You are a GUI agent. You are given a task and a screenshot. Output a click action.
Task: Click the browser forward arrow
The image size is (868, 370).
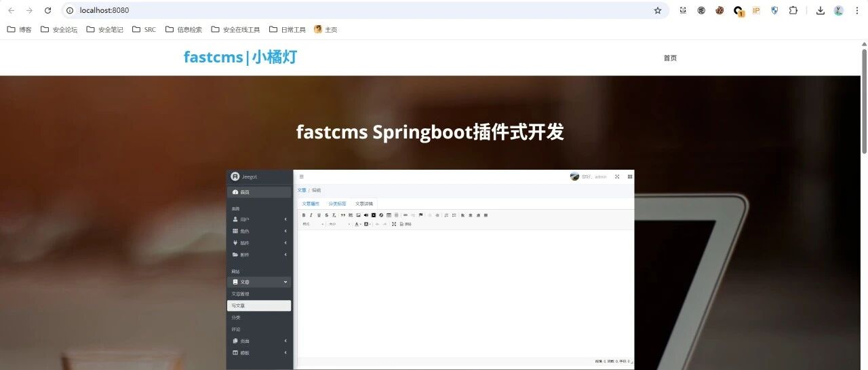coord(29,10)
